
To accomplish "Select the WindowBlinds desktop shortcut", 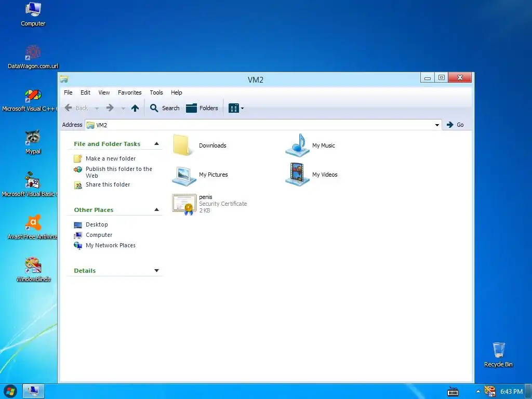I will click(x=33, y=270).
